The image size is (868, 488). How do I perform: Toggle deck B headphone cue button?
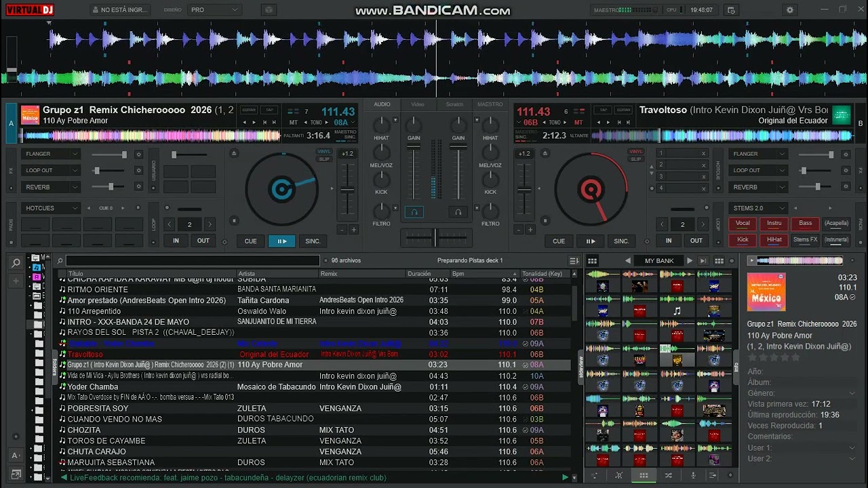point(458,212)
